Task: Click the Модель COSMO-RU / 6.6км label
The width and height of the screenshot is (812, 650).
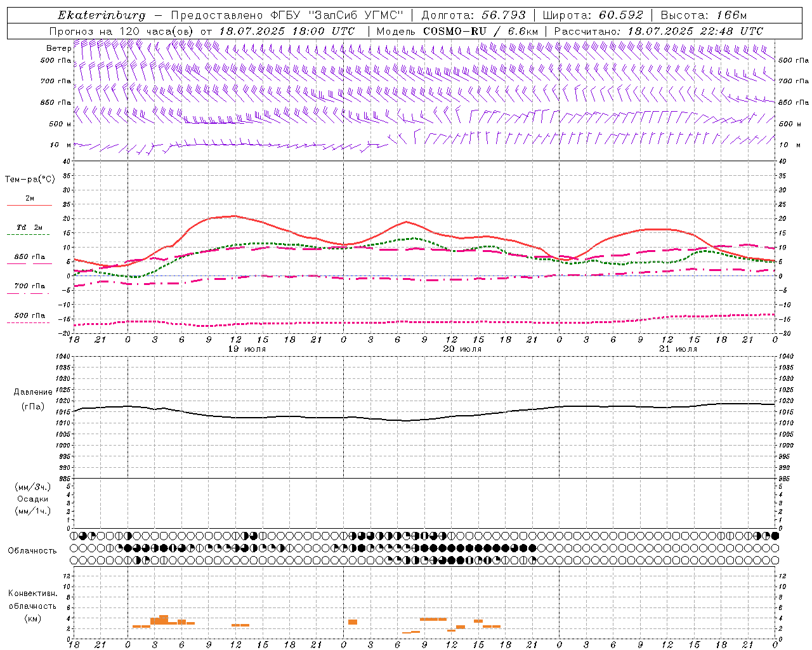Action: coord(457,31)
